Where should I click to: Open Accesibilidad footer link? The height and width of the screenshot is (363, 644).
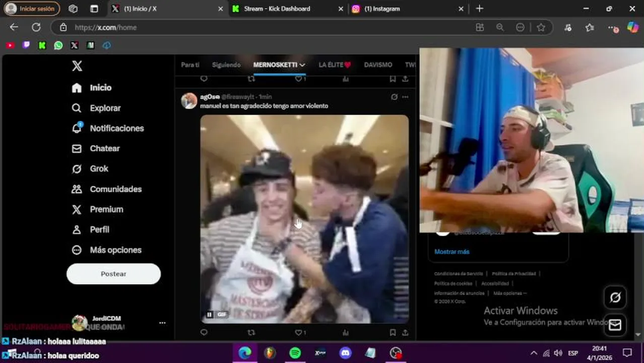(495, 283)
